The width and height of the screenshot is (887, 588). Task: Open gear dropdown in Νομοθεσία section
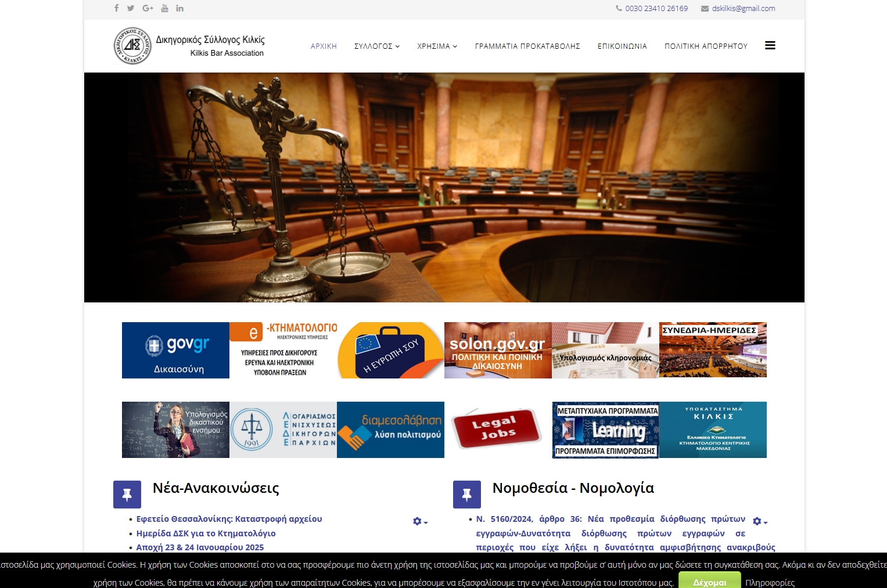click(760, 522)
